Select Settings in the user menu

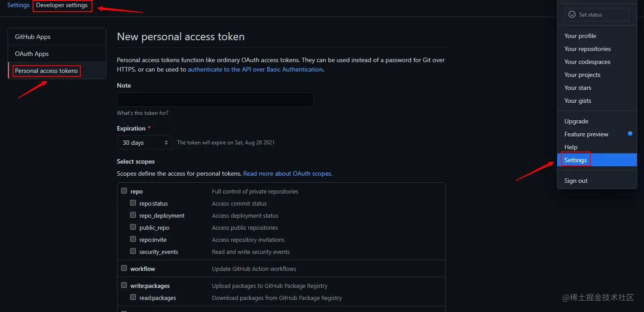597,160
